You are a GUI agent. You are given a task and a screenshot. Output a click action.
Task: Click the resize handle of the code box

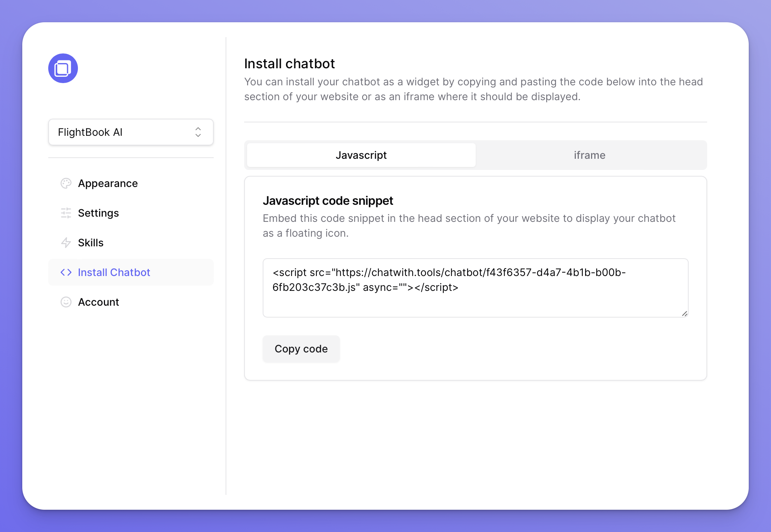(685, 313)
